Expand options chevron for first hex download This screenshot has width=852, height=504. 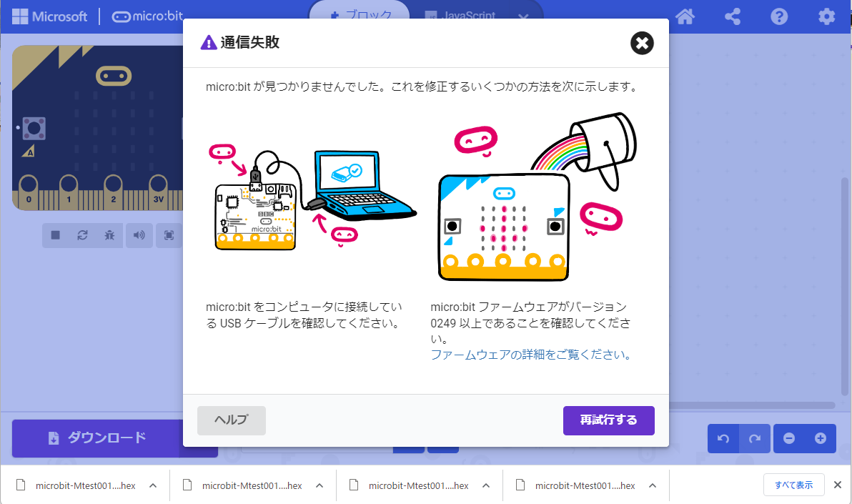[x=153, y=485]
